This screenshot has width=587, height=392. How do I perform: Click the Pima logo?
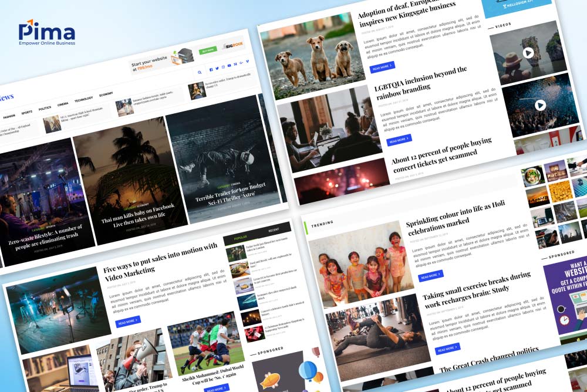(46, 33)
